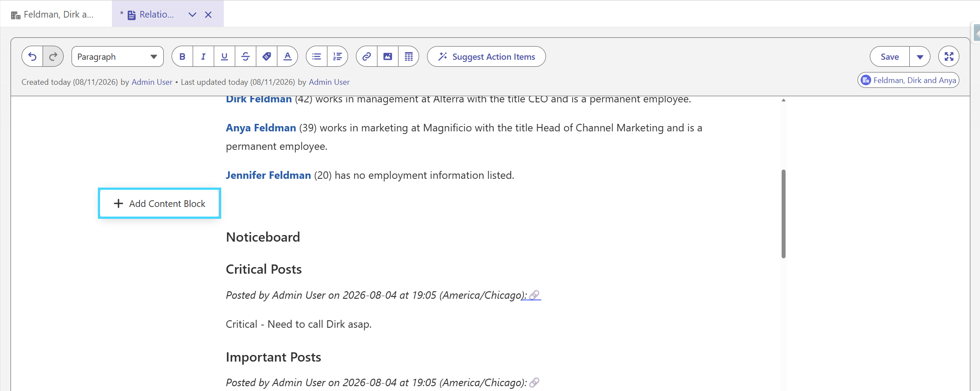Toggle underline formatting

click(x=224, y=57)
